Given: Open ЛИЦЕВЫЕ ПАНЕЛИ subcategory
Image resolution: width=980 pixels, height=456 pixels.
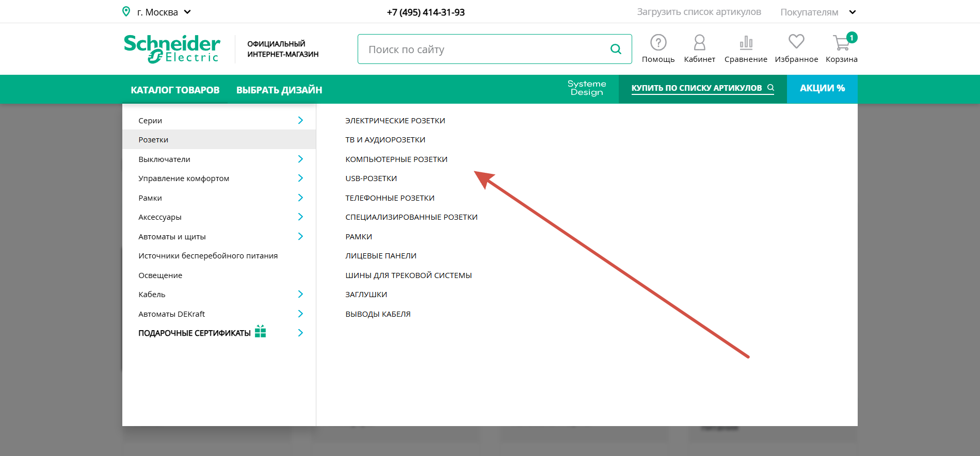Looking at the screenshot, I should click(381, 256).
